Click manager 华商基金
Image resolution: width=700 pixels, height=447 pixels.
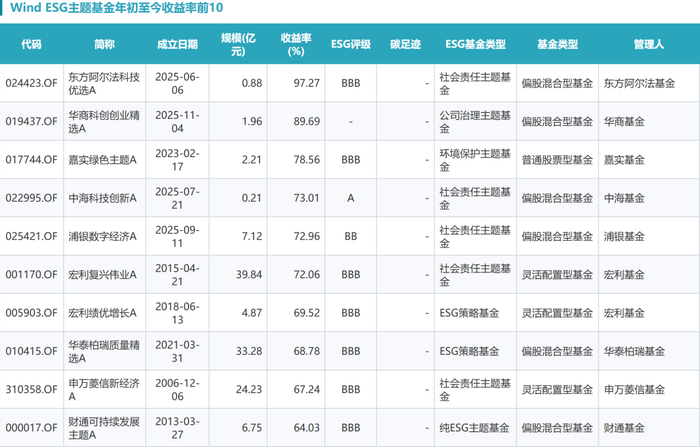[624, 121]
